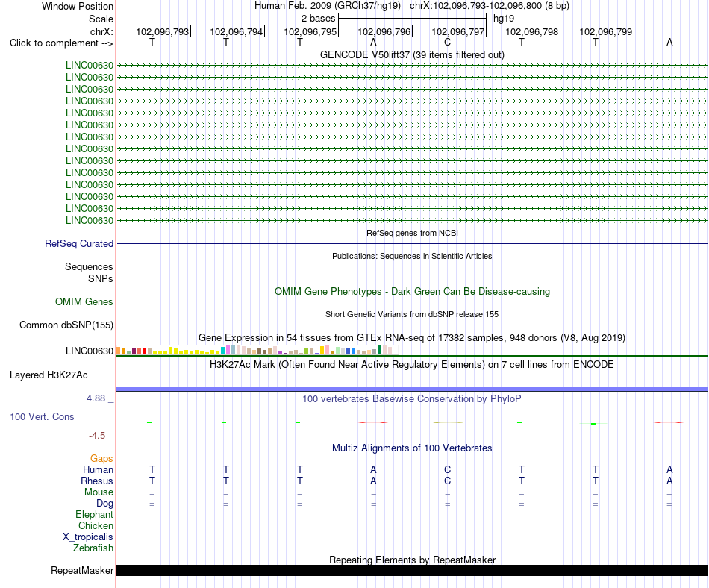The height and width of the screenshot is (588, 709).
Task: Click position label 102,096,799
Action: point(606,31)
